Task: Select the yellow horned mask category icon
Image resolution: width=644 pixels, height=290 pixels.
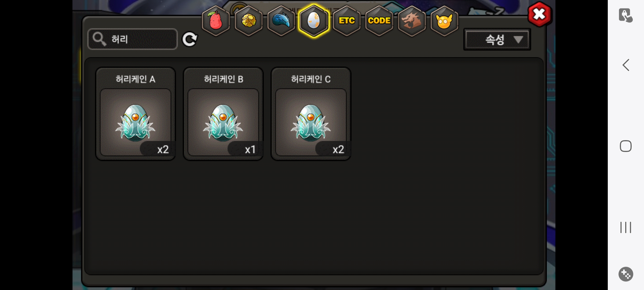Action: [444, 21]
